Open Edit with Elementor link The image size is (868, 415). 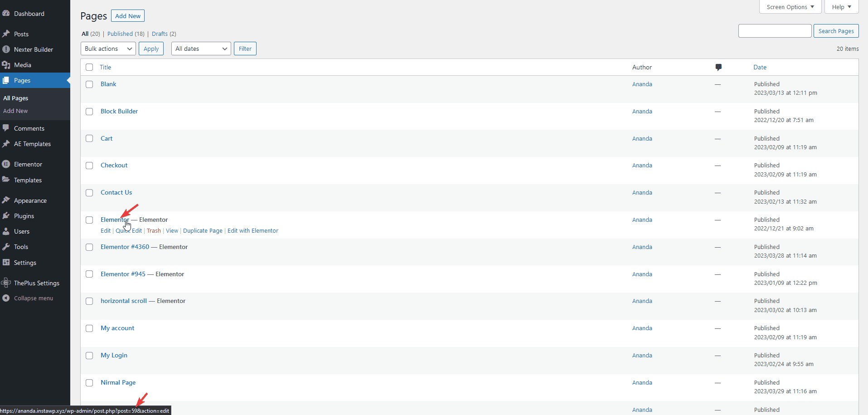(252, 231)
